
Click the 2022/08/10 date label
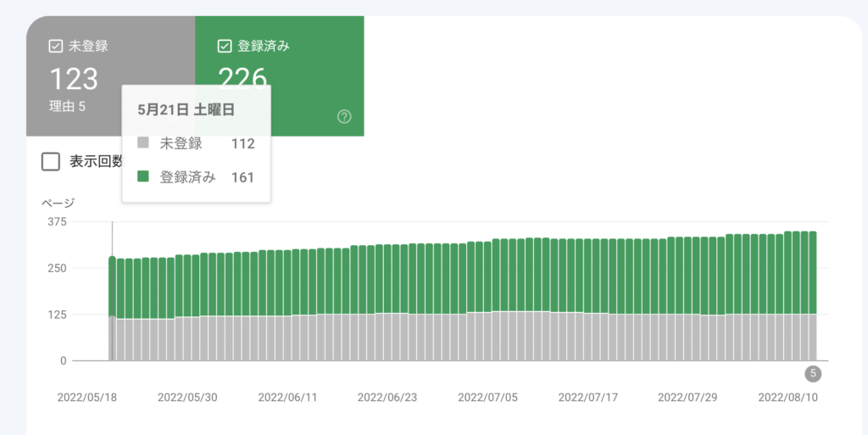787,398
